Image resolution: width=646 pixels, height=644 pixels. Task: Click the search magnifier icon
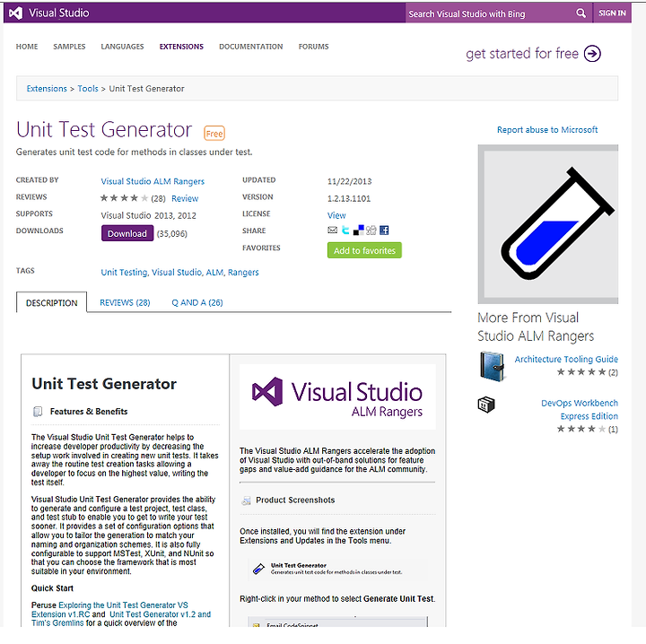pyautogui.click(x=581, y=13)
